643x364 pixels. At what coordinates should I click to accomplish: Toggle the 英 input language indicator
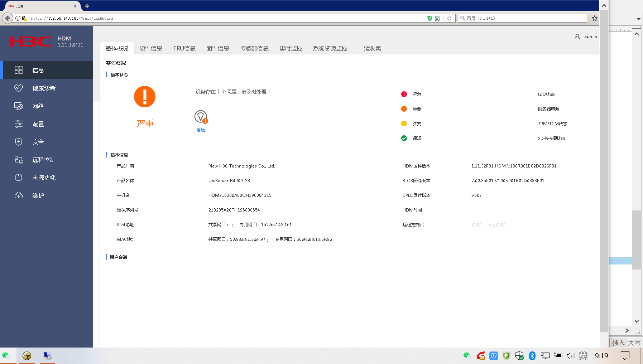pos(583,355)
